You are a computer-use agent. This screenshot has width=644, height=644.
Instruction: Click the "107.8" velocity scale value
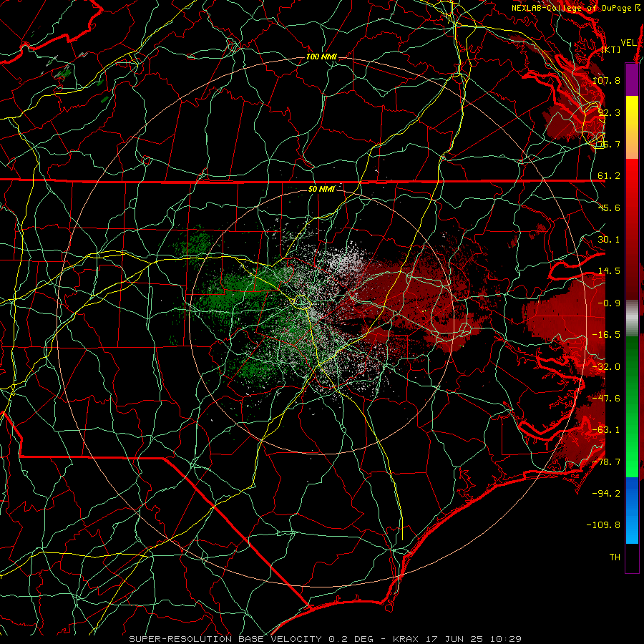606,80
